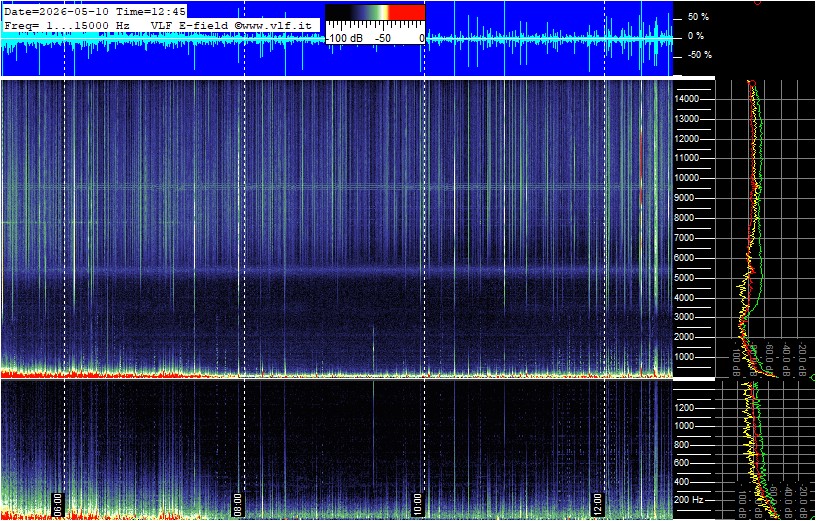Click the 12000 frequency axis label
Screen dimensions: 816x521
[x=686, y=138]
